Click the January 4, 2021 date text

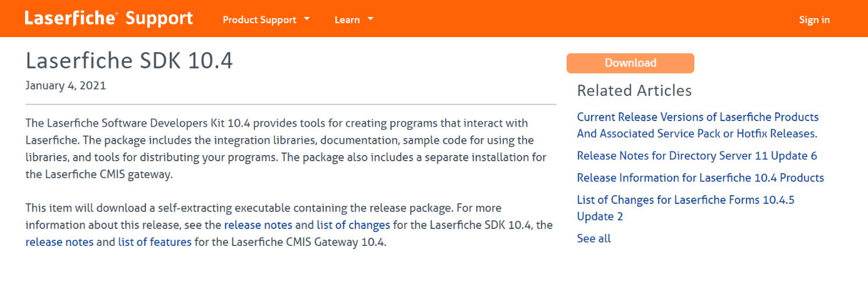tap(66, 85)
